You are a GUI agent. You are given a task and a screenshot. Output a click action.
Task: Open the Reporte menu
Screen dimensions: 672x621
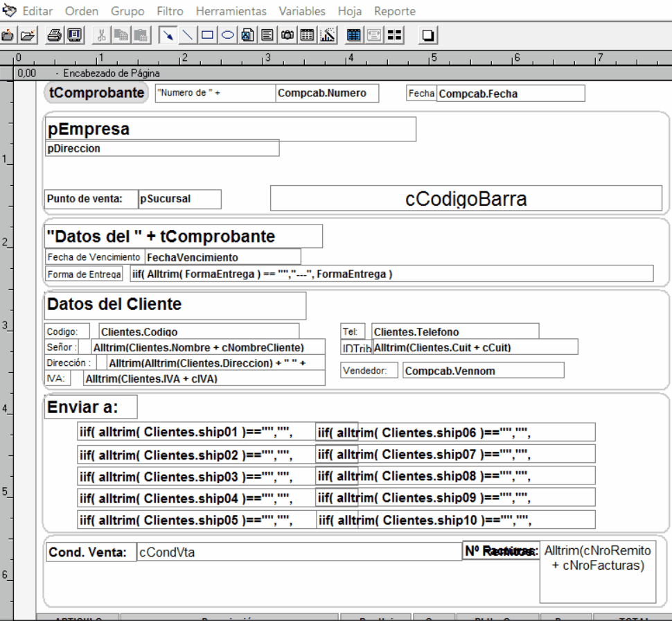395,11
